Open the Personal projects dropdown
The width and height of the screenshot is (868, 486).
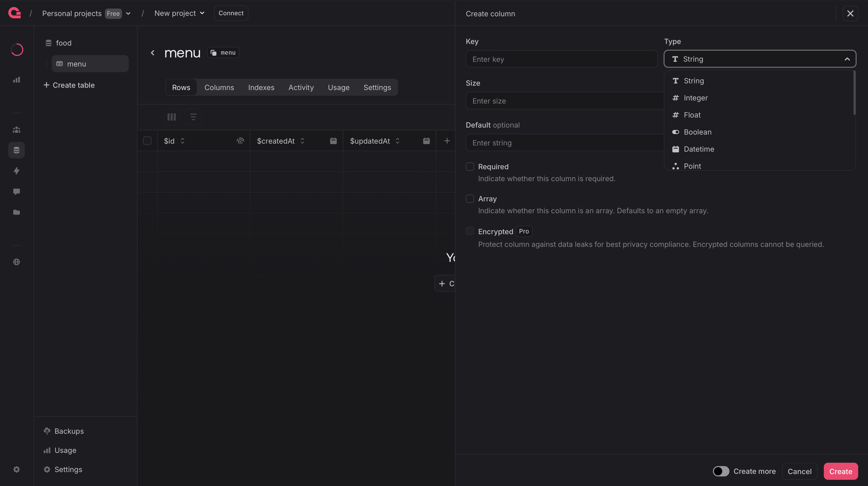(128, 13)
